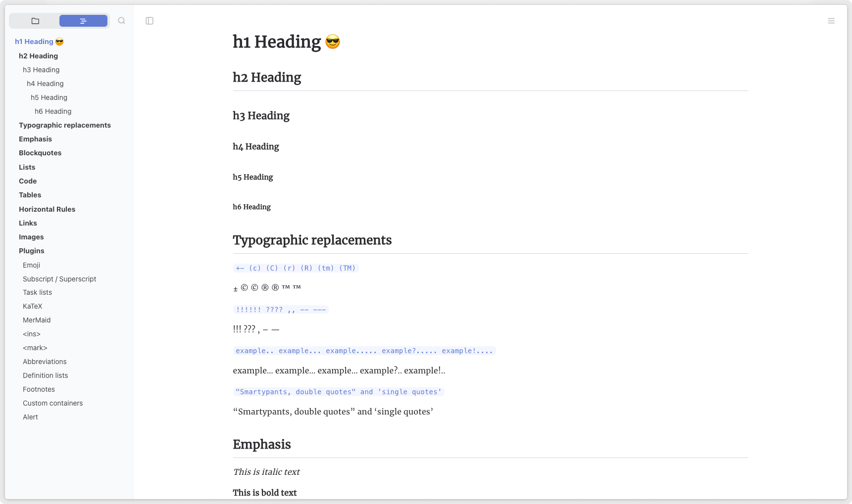Open Blockquotes section from outline
Viewport: 852px width, 504px height.
(x=40, y=153)
